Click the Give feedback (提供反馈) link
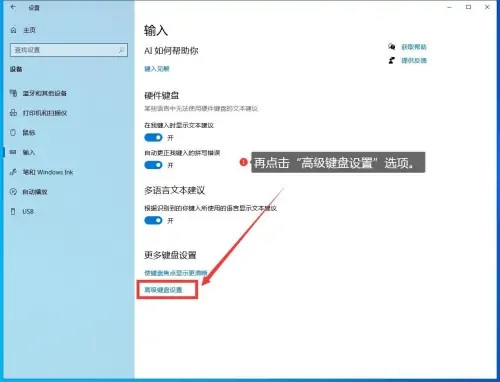 (x=414, y=60)
